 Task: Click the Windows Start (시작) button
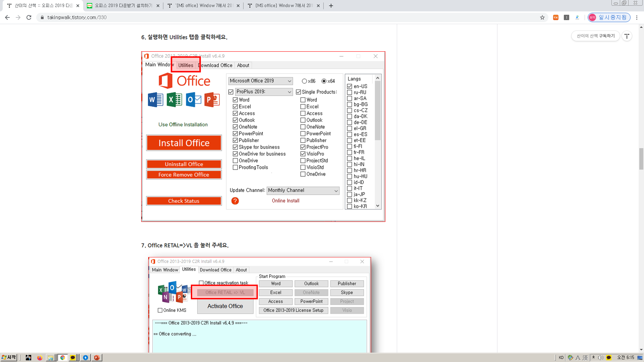coord(9,358)
